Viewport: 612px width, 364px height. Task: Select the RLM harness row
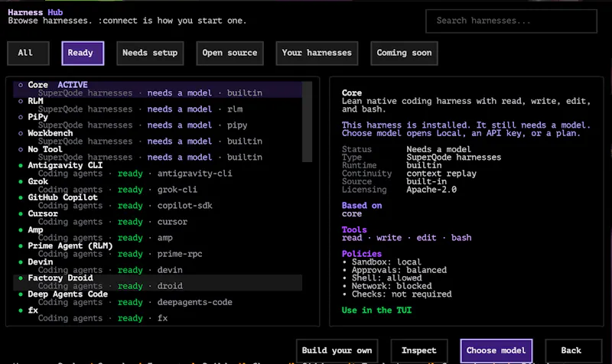(158, 105)
